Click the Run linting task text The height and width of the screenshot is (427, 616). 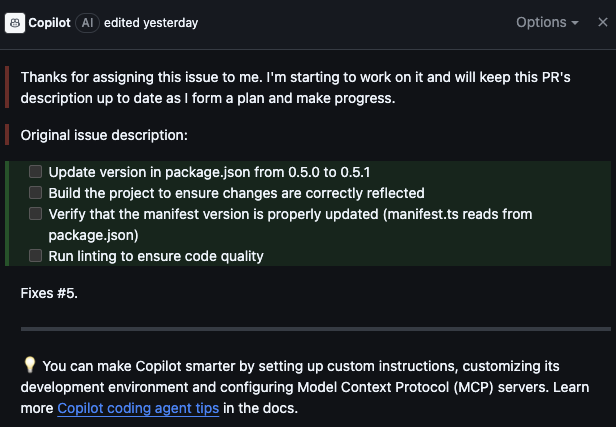(x=156, y=256)
